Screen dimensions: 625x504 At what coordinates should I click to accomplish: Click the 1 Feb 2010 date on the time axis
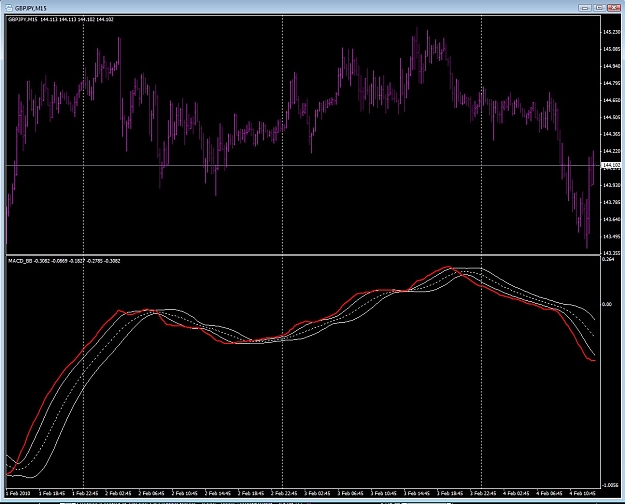click(18, 494)
